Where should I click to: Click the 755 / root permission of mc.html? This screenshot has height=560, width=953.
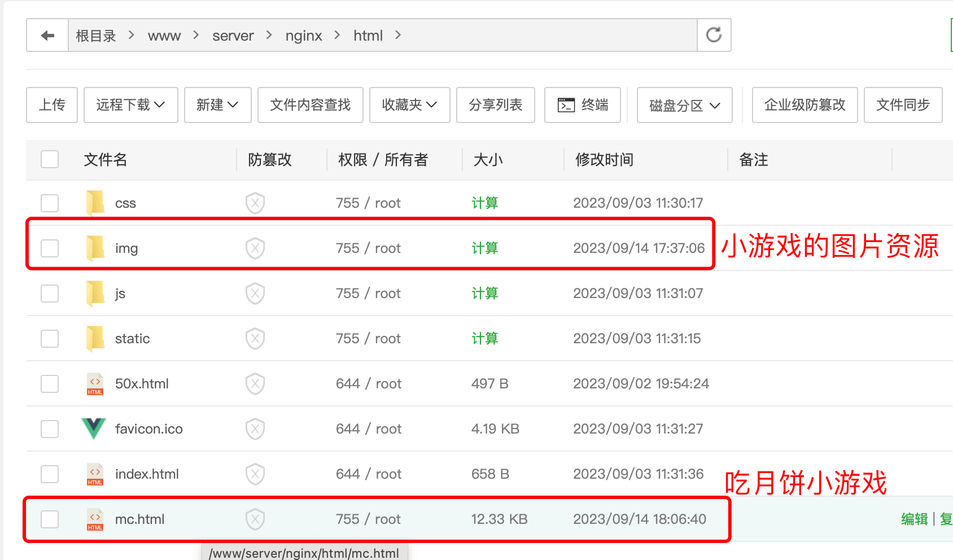369,519
